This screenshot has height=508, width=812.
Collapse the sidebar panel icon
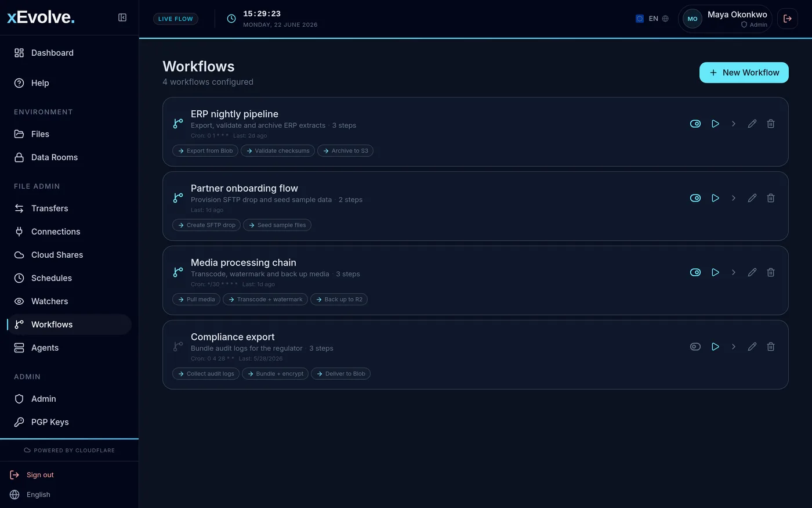(122, 17)
